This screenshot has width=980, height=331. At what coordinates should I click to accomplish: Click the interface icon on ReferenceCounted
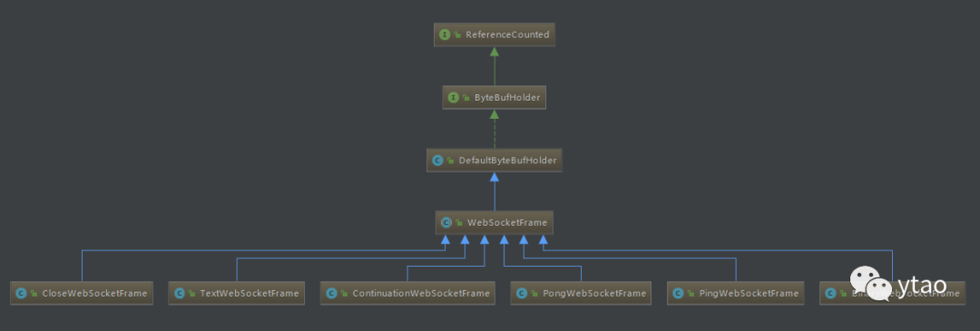pyautogui.click(x=445, y=35)
